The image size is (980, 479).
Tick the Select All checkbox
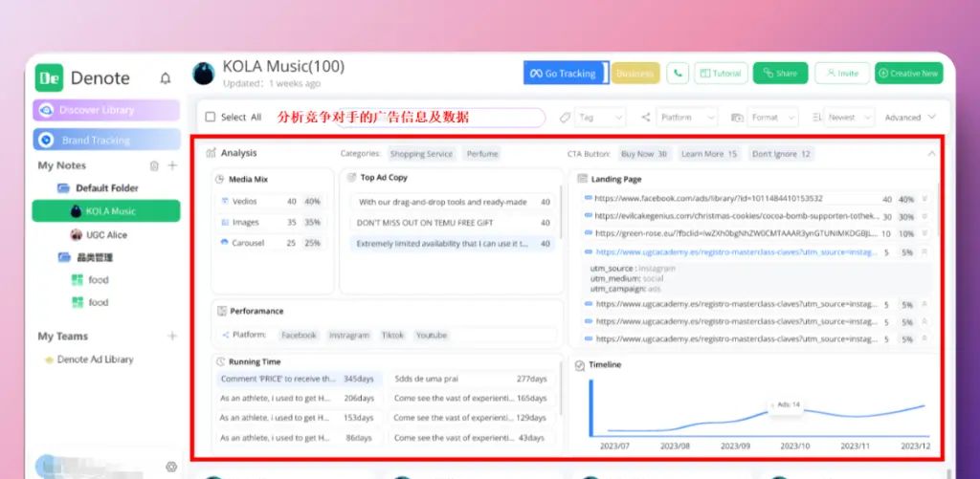(x=210, y=117)
